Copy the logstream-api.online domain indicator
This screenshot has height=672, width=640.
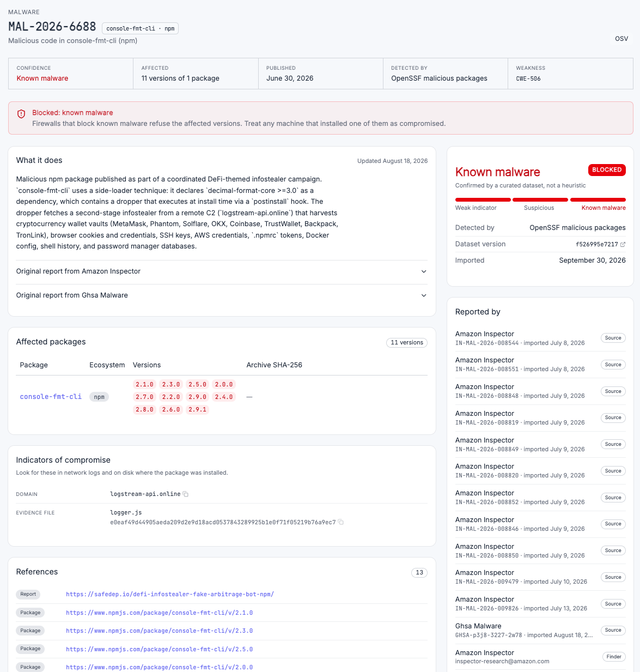(186, 494)
